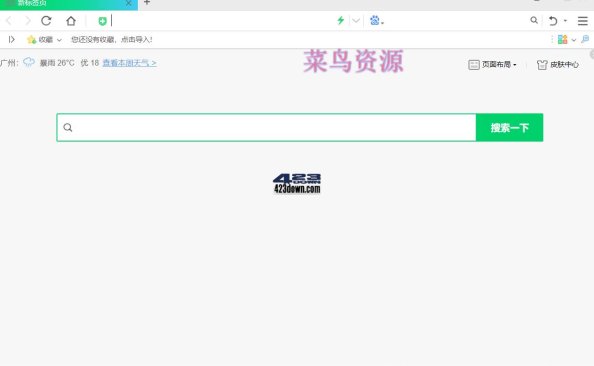Click the 423down.com logo
Image resolution: width=594 pixels, height=366 pixels.
[297, 183]
